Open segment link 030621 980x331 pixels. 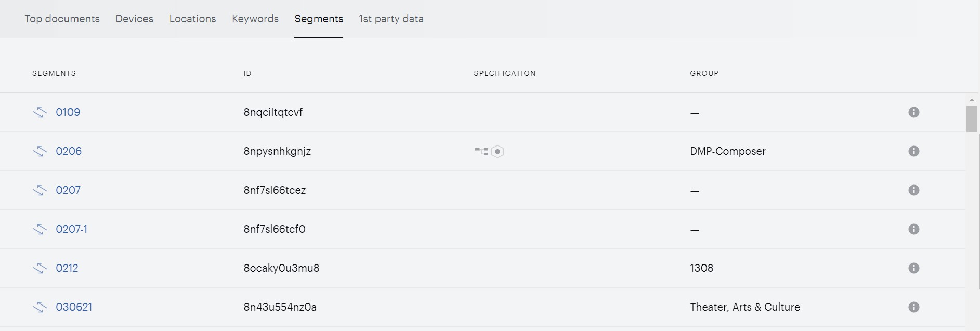pos(74,307)
